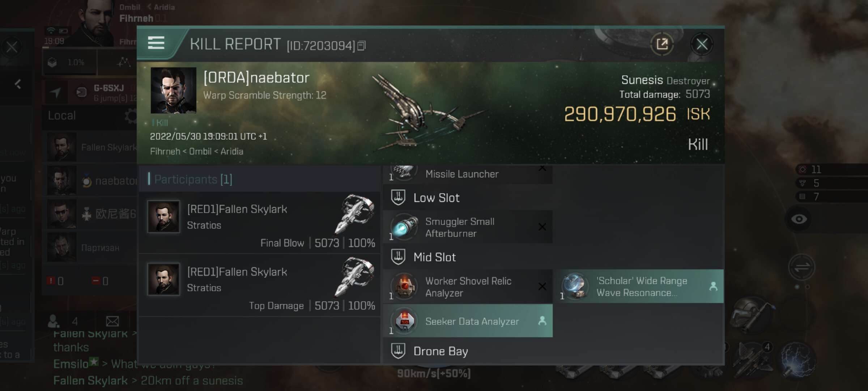Close the Kill Report window
This screenshot has width=868, height=391.
702,44
